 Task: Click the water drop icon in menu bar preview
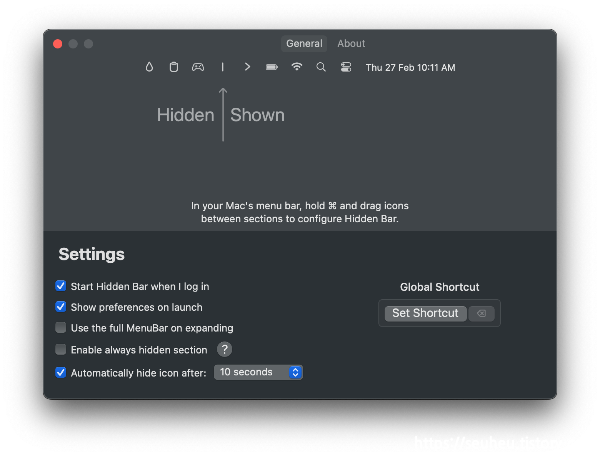[x=149, y=67]
